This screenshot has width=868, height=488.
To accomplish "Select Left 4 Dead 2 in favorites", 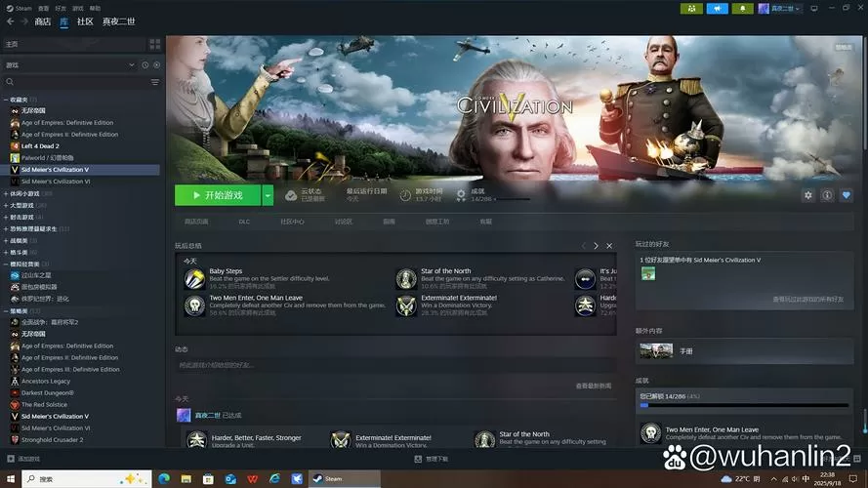I will [40, 146].
